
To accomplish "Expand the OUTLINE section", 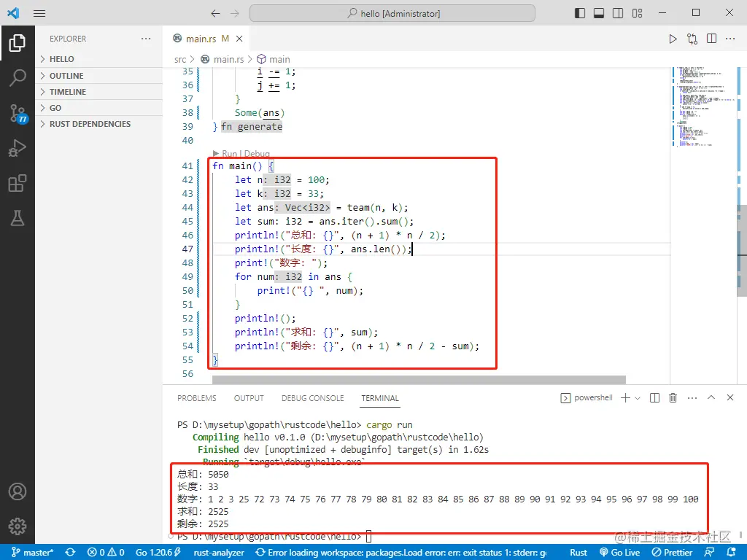I will click(98, 76).
